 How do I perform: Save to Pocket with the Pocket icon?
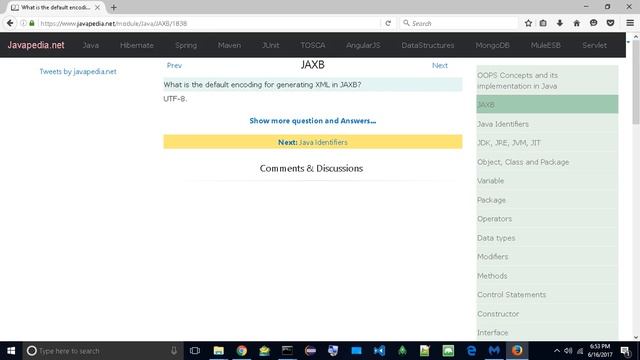(610, 23)
